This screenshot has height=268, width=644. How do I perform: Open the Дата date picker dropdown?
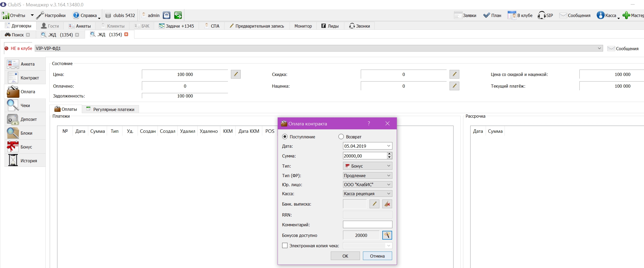[389, 146]
